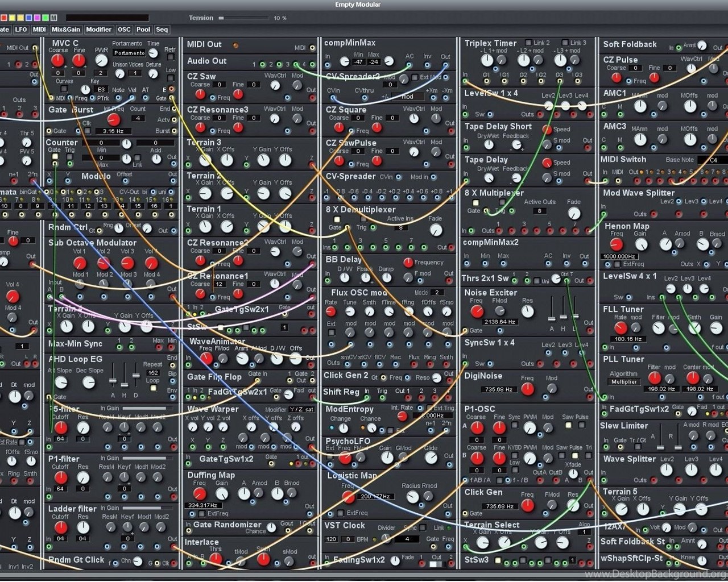Open PLL Tuner Algorithm Multiplier dropdown
Viewport: 728px width, 582px height.
[x=624, y=381]
